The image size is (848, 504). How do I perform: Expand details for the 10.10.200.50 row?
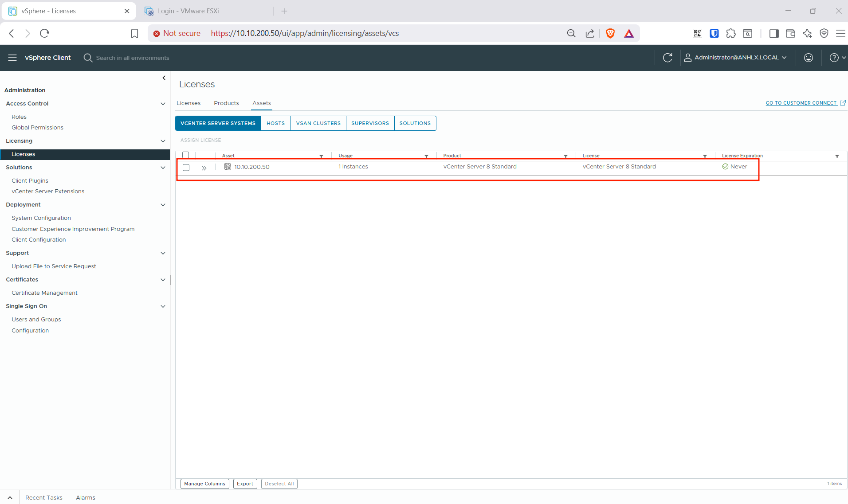[204, 168]
